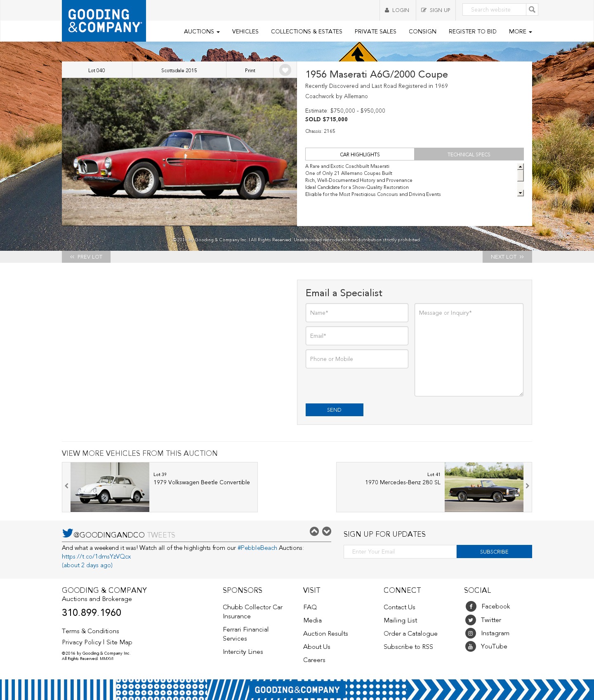The width and height of the screenshot is (594, 700).
Task: Click the Send button
Action: [335, 410]
